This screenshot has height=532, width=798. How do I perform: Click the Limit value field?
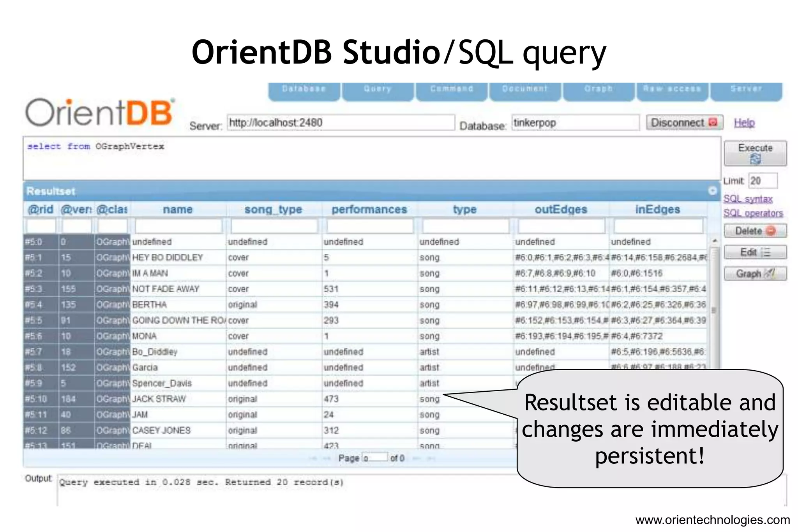click(763, 181)
